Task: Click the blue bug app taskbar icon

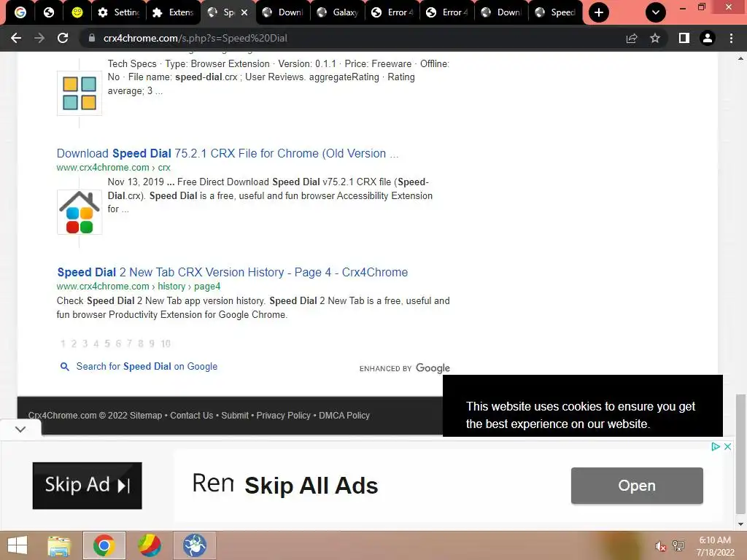Action: [x=194, y=545]
